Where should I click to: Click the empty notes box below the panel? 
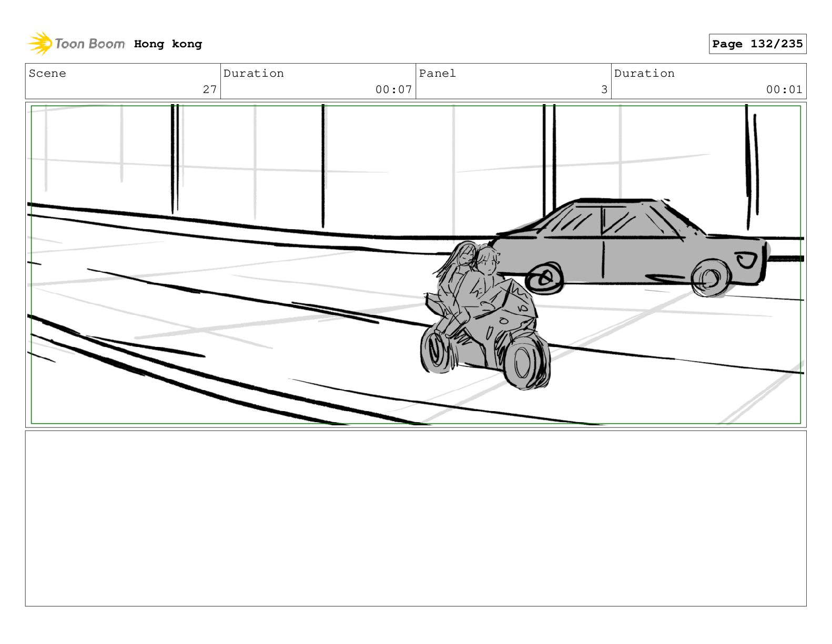coord(415,518)
